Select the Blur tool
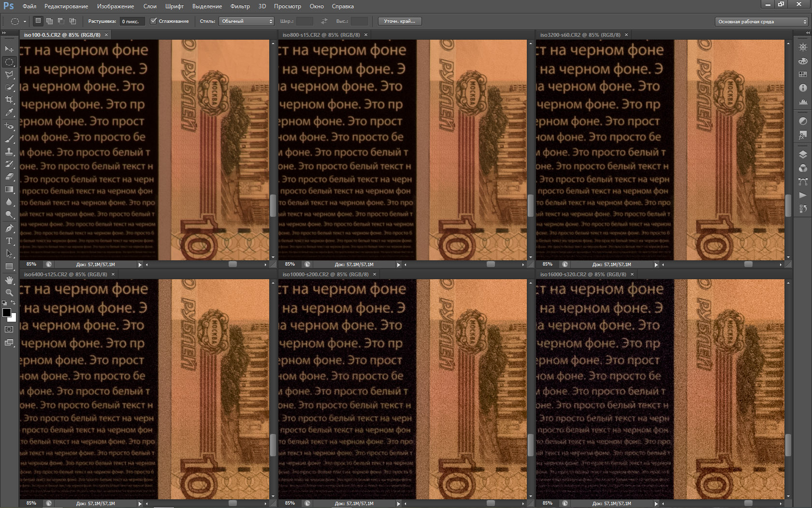 9,202
